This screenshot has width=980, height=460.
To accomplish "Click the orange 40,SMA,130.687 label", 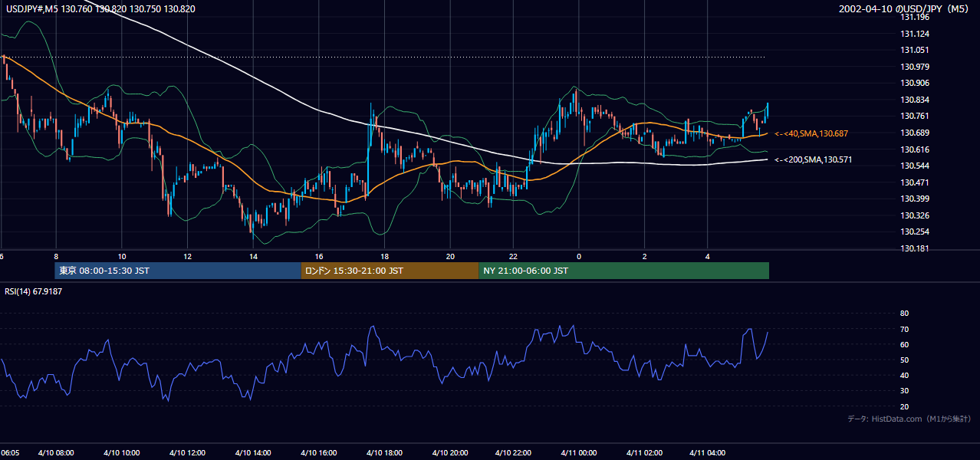I will (811, 133).
